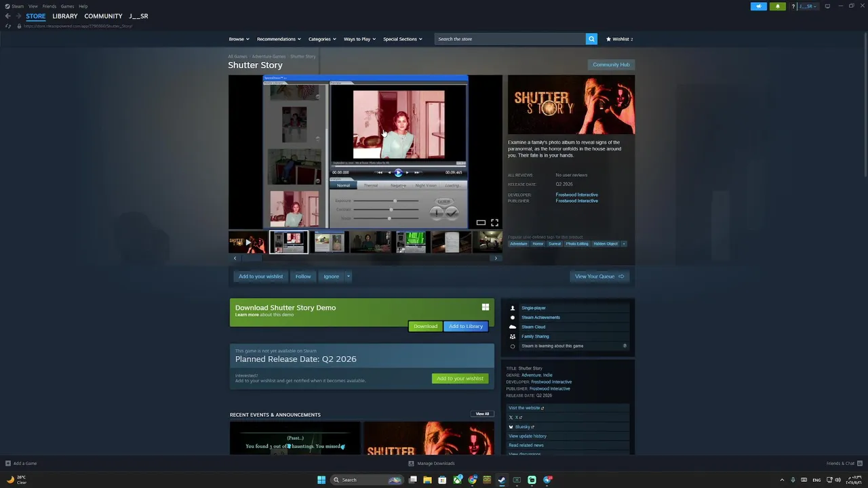The image size is (868, 488).
Task: Click green Add to your wishlist button
Action: pyautogui.click(x=460, y=378)
